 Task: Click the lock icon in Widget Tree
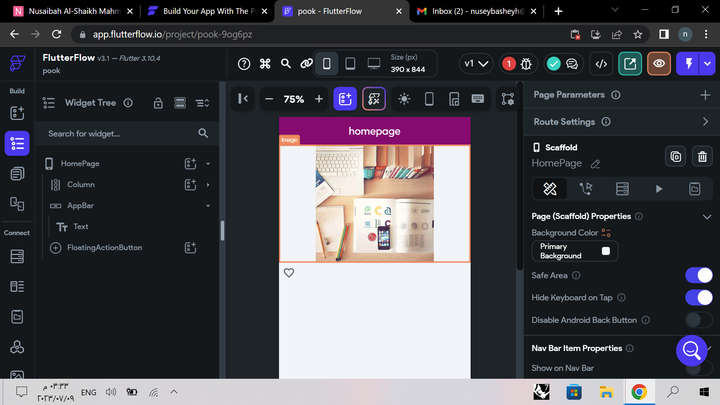157,103
